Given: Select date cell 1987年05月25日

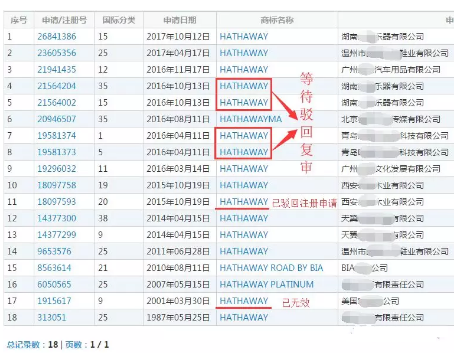Looking at the screenshot, I should pyautogui.click(x=178, y=317).
